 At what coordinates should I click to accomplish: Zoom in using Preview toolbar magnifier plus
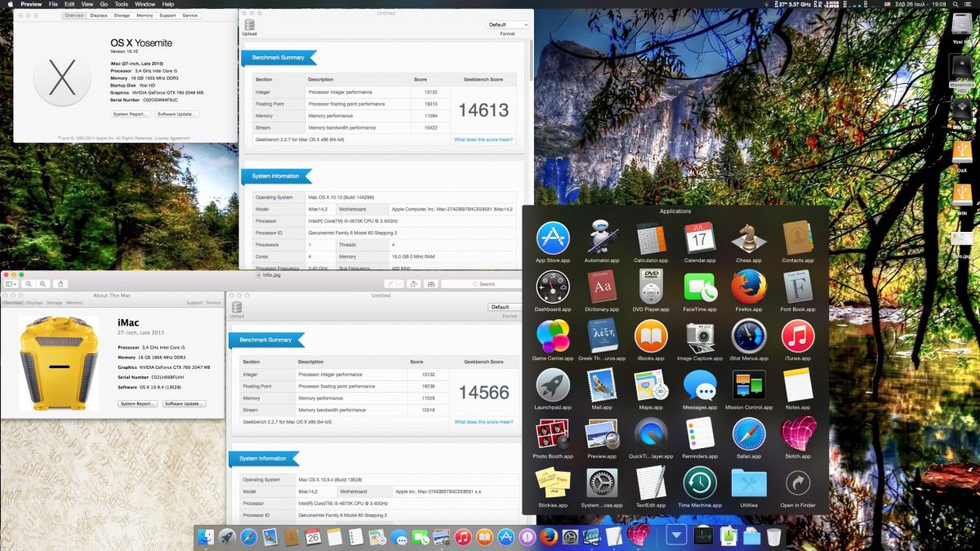42,284
